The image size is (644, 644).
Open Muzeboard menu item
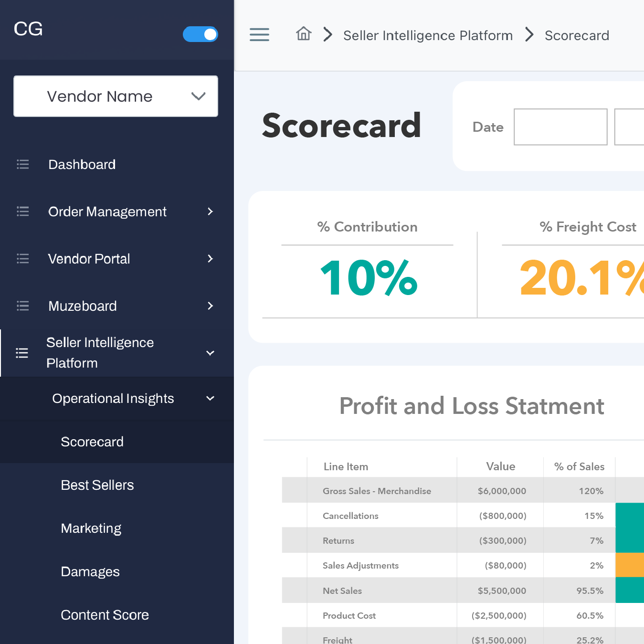(x=83, y=306)
